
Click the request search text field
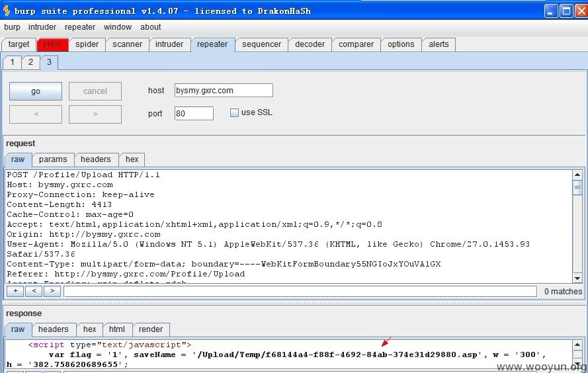[x=300, y=291]
